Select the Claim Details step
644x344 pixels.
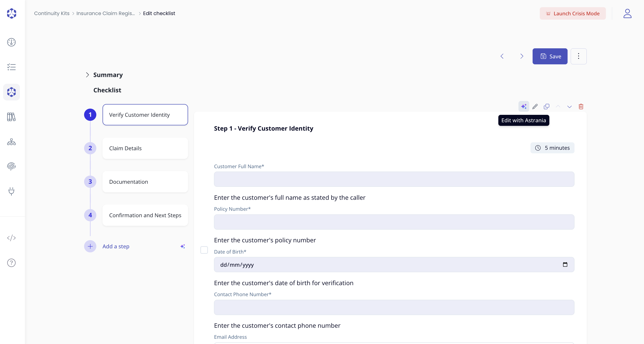(145, 148)
